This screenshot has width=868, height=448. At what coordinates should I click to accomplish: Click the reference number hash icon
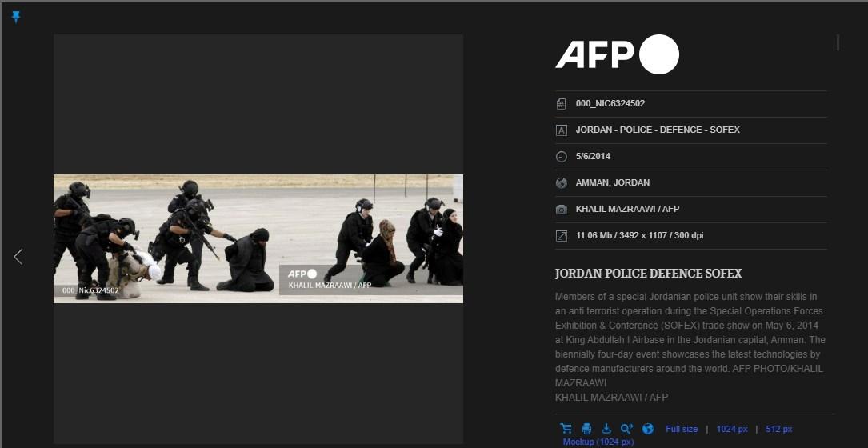562,103
